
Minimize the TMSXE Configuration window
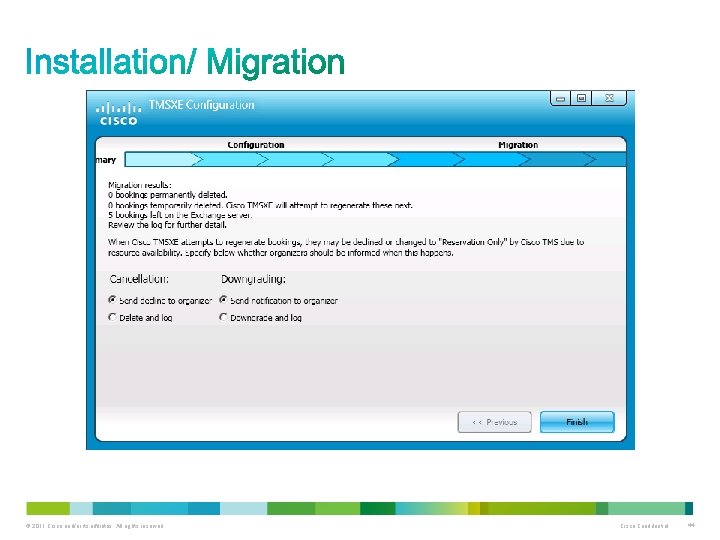coord(560,98)
